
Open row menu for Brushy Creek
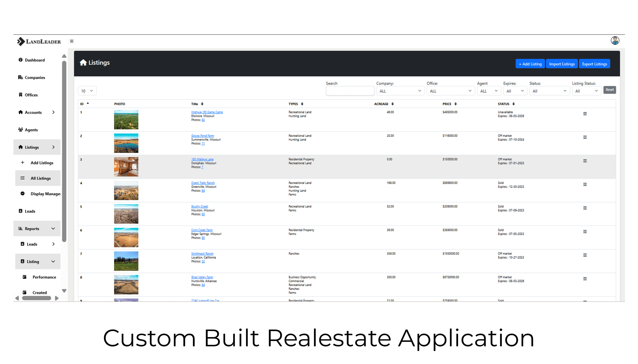(585, 208)
